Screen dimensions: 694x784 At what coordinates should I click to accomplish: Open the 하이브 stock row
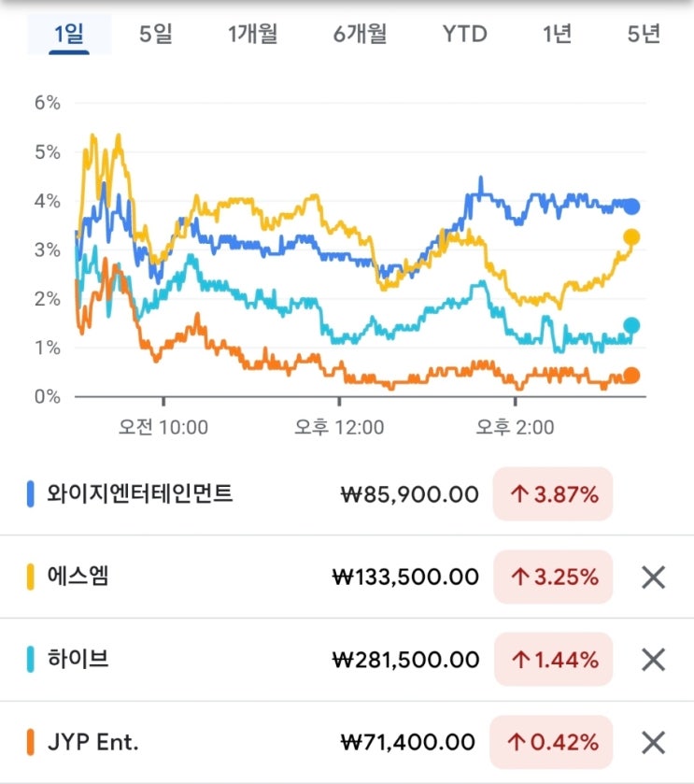tap(78, 660)
